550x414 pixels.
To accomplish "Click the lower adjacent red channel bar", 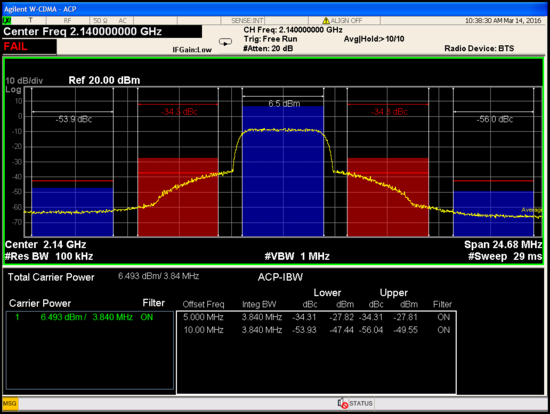I will [x=178, y=197].
